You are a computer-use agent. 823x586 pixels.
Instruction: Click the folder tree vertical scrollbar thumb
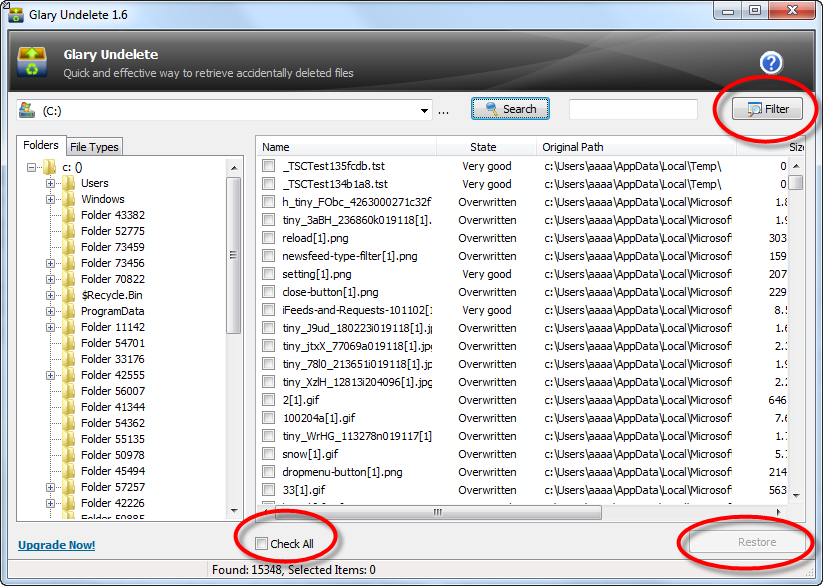(234, 255)
